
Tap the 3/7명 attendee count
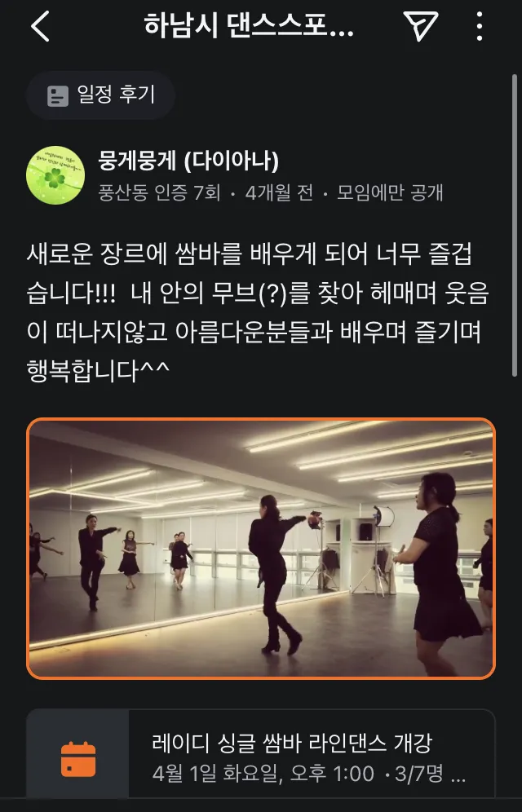tap(419, 774)
